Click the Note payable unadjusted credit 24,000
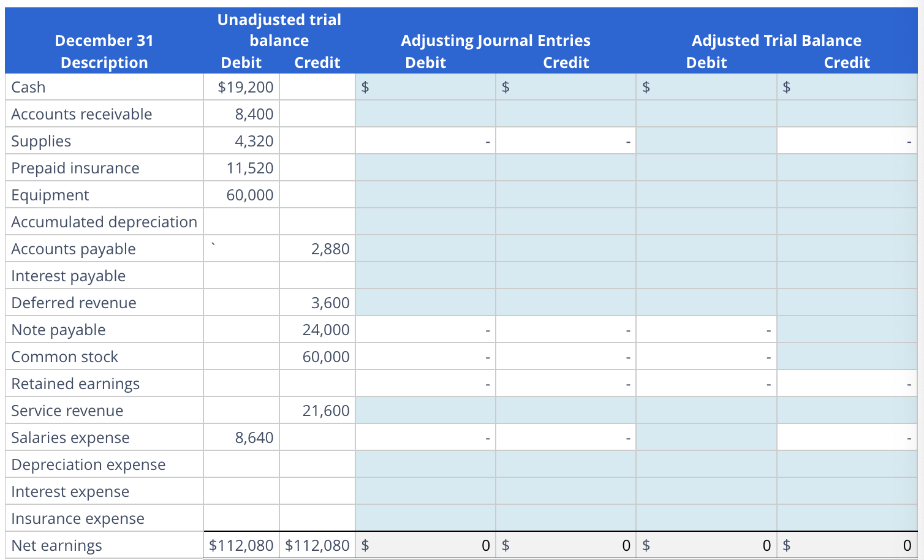 (x=329, y=329)
